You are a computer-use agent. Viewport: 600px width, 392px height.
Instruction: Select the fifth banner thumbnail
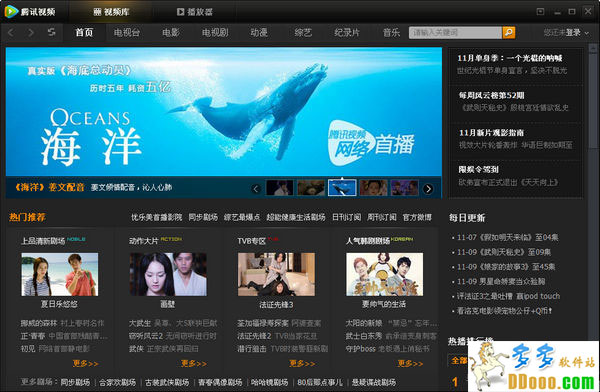(404, 188)
